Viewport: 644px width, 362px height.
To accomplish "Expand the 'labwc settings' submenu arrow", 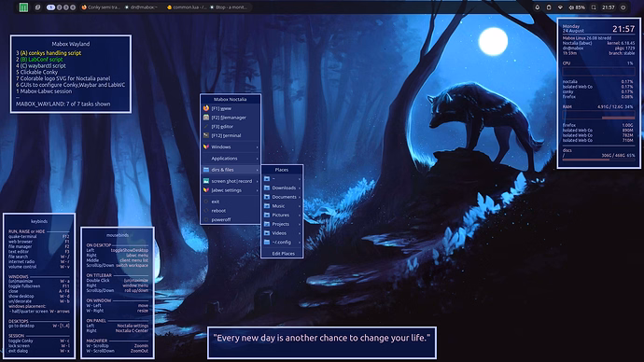I will point(258,190).
